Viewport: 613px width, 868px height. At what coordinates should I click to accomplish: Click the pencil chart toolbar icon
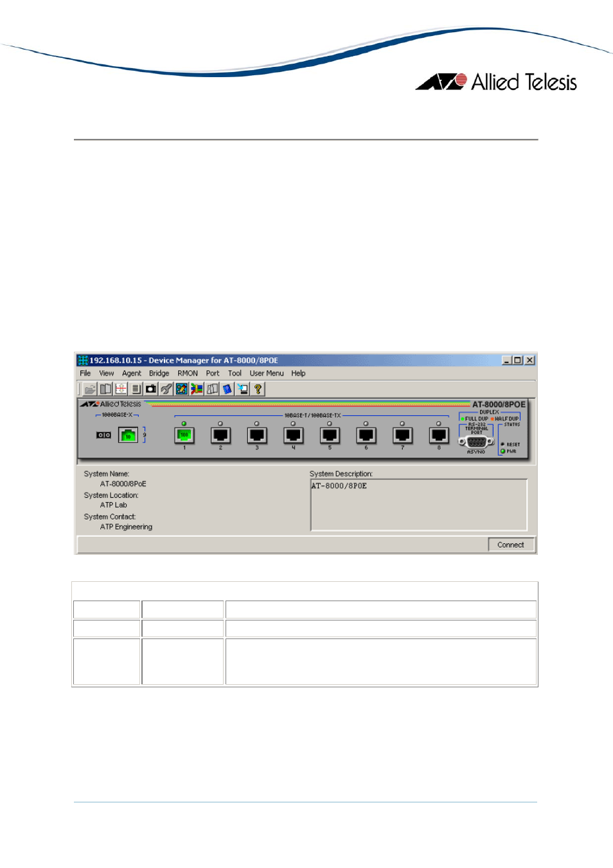[x=182, y=389]
